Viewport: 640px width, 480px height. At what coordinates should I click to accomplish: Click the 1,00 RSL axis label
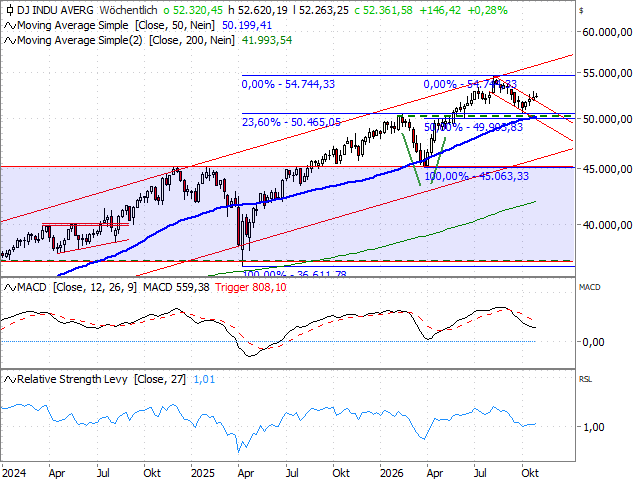(x=593, y=427)
